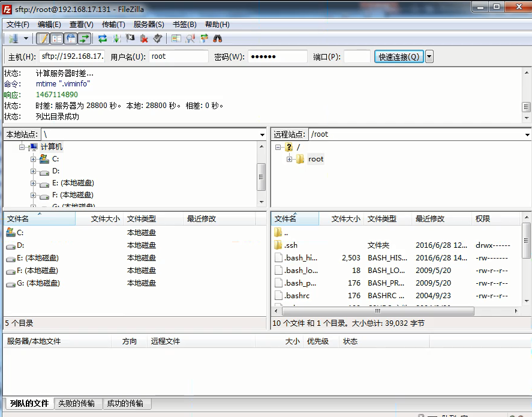The image size is (532, 417).
Task: Open the Site Manager dropdown arrow
Action: [x=26, y=38]
